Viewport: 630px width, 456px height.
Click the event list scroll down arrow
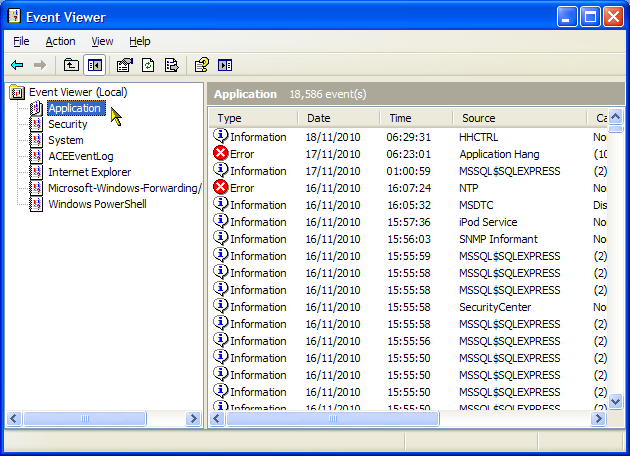tap(616, 401)
